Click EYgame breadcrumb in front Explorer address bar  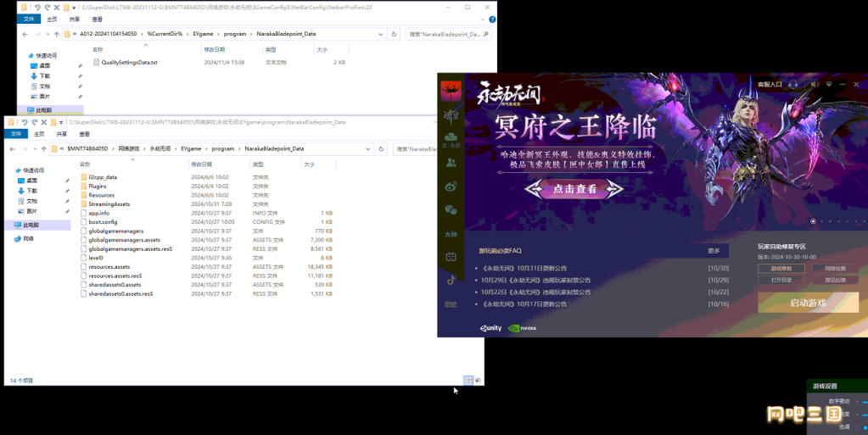pyautogui.click(x=191, y=149)
